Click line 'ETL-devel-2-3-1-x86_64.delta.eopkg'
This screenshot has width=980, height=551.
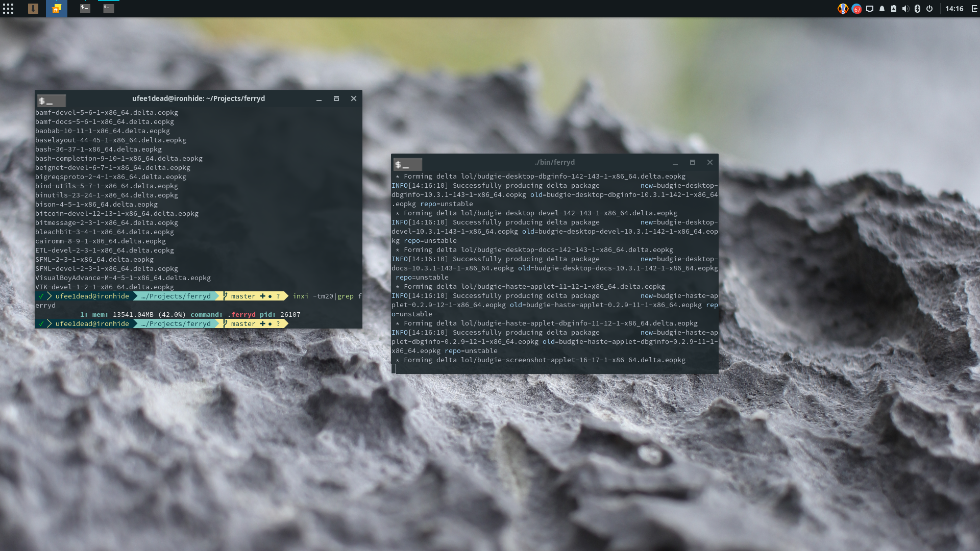click(105, 251)
